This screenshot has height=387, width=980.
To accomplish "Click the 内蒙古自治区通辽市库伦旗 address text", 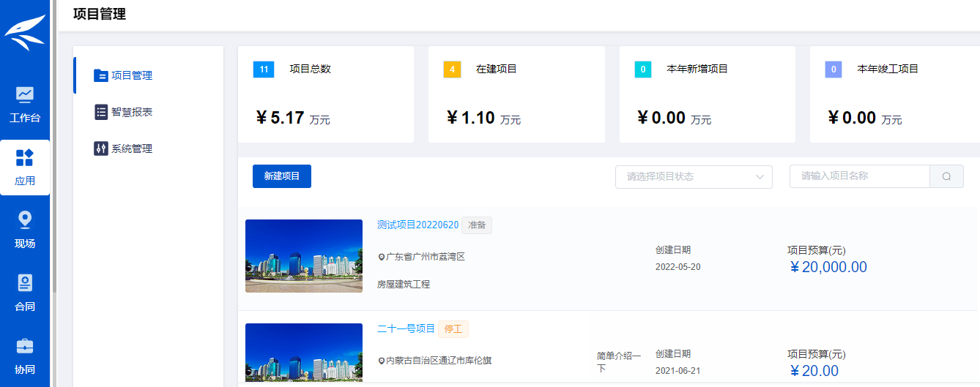I will click(x=439, y=361).
